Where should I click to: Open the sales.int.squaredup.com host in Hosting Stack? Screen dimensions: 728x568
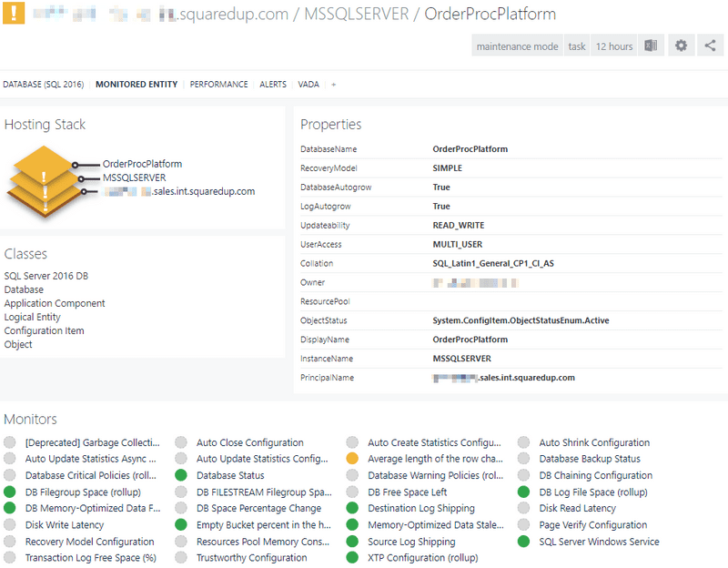(x=179, y=191)
